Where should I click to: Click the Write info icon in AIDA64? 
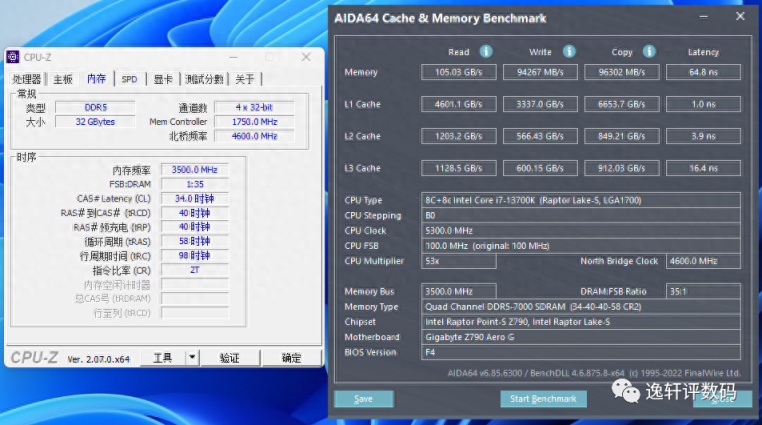click(x=569, y=51)
